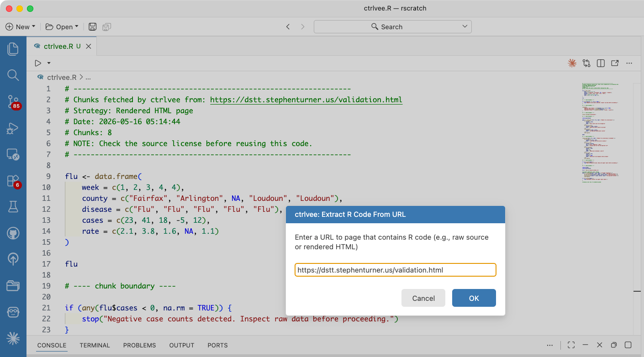Click the '# Strategy: Rendered HTML page' comment
This screenshot has width=644, height=357.
pos(129,110)
